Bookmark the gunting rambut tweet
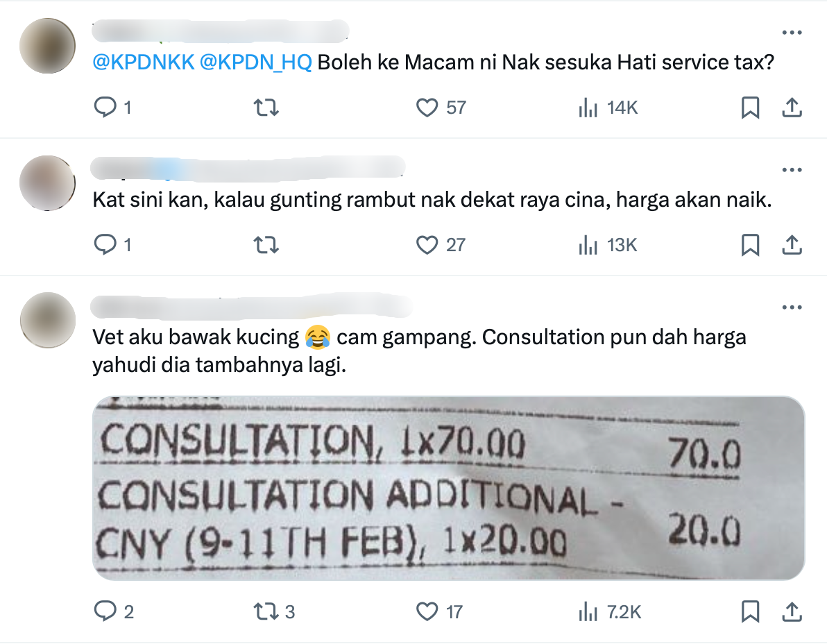Viewport: 827px width, 644px height. 750,245
